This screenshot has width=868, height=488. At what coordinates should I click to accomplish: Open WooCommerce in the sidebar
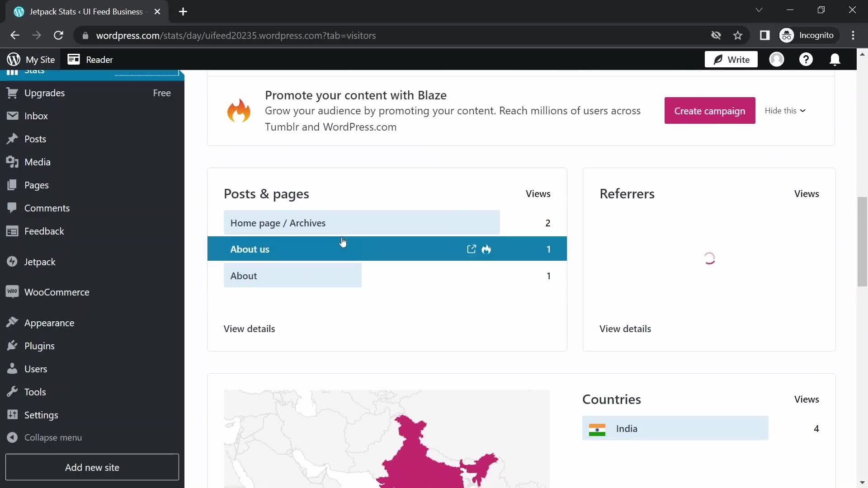tap(92, 292)
